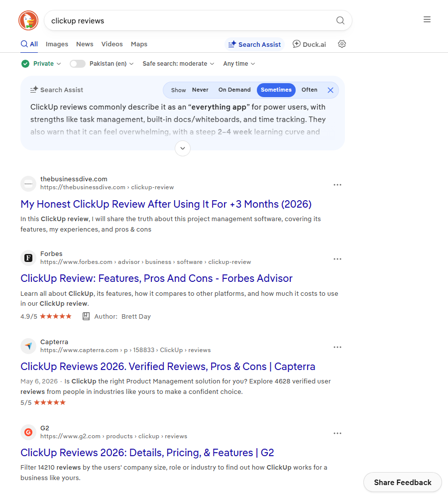Toggle the Pakistan region switch
The height and width of the screenshot is (498, 448).
(78, 64)
